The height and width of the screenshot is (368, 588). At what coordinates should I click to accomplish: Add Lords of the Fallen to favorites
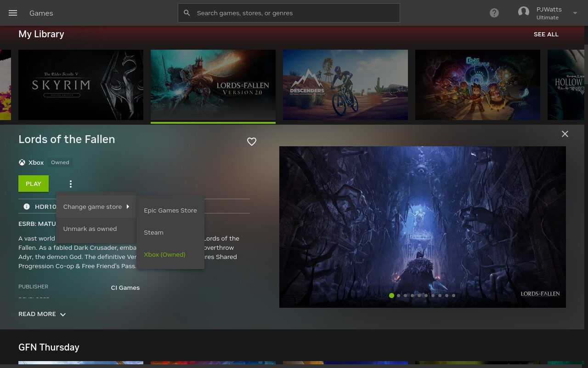pyautogui.click(x=252, y=142)
